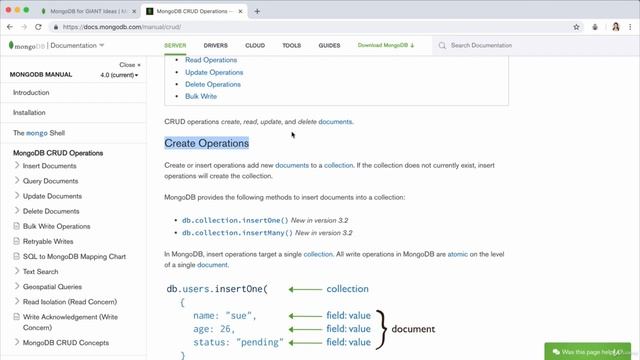The image size is (640, 360).
Task: Click the search magnifier icon
Action: pos(442,45)
